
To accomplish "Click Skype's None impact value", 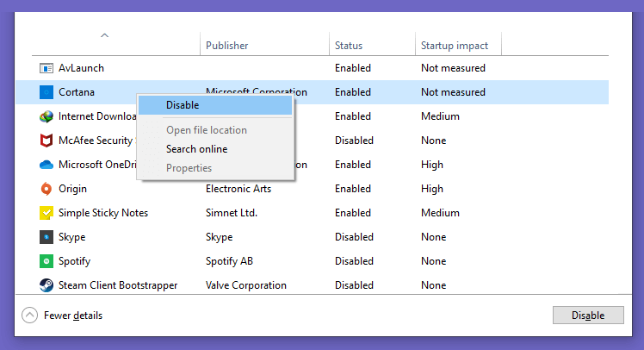I will tap(433, 237).
